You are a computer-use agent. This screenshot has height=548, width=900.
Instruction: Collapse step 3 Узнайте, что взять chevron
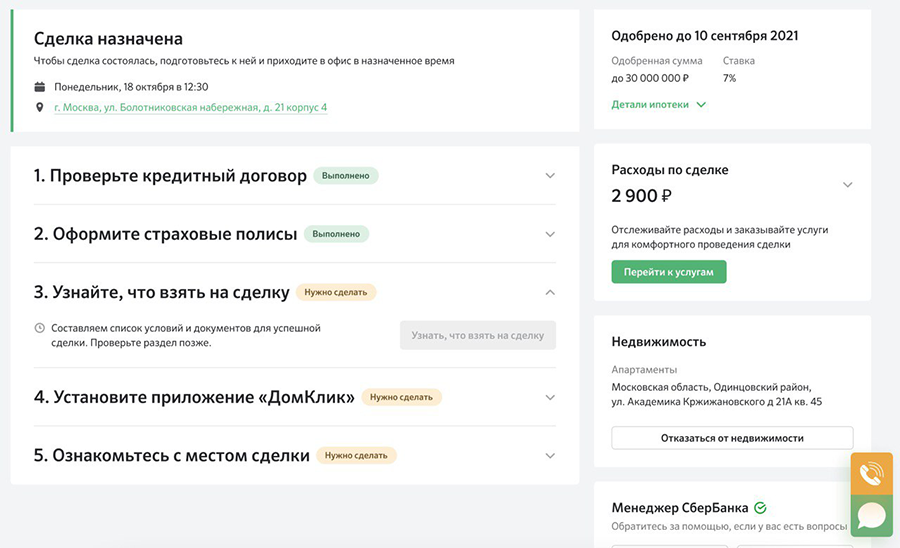coord(549,292)
